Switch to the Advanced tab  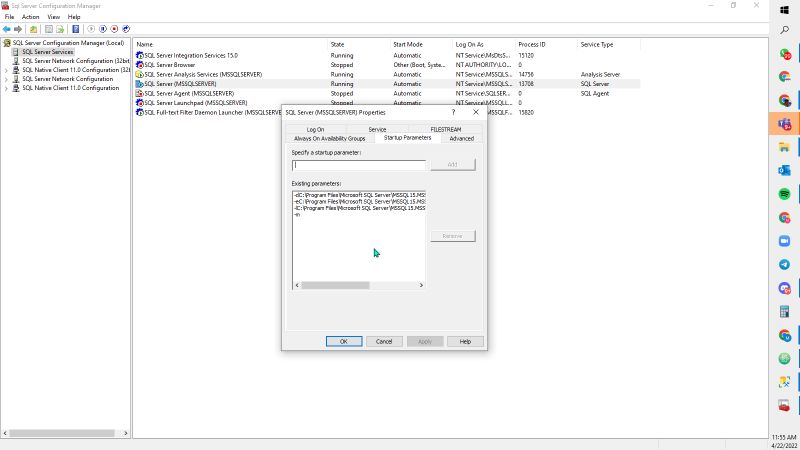click(x=462, y=139)
